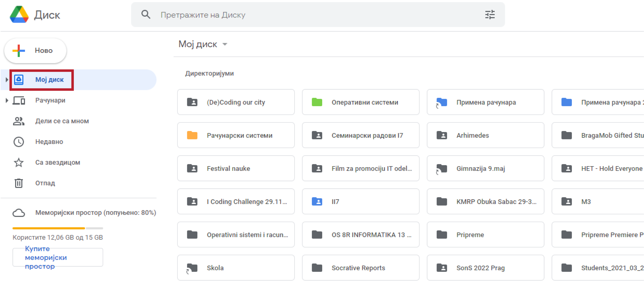This screenshot has width=644, height=289.
Task: Click the Претражите на Диску search field
Action: tap(300, 15)
